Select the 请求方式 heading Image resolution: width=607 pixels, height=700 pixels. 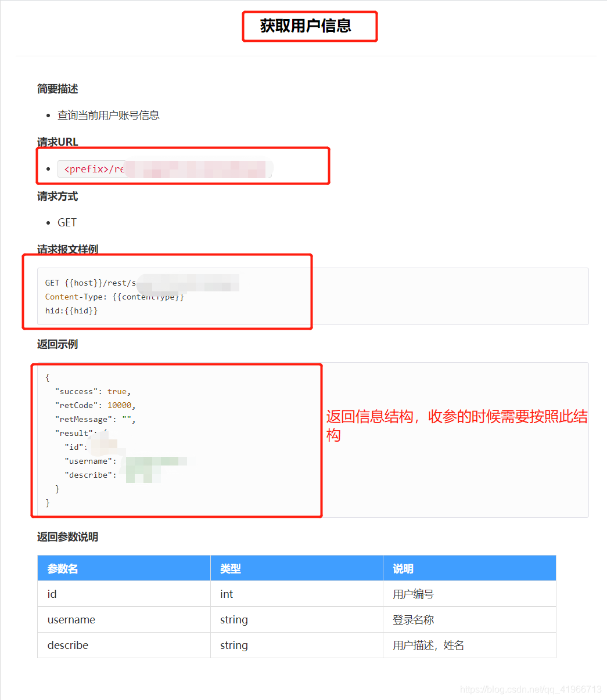[56, 196]
